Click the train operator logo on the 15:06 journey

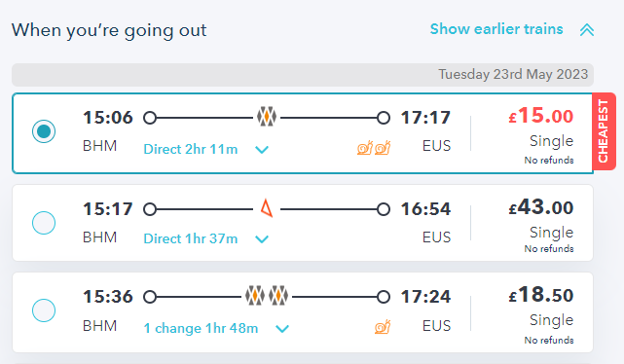[267, 117]
